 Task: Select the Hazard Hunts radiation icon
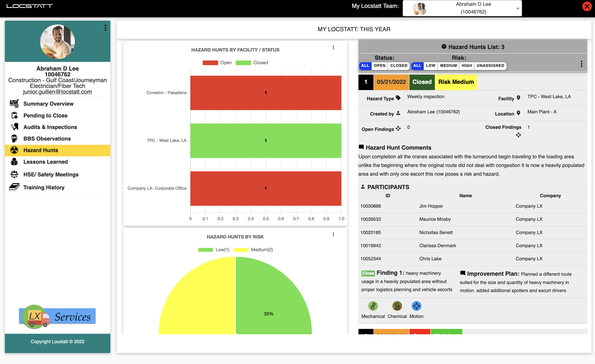14,150
